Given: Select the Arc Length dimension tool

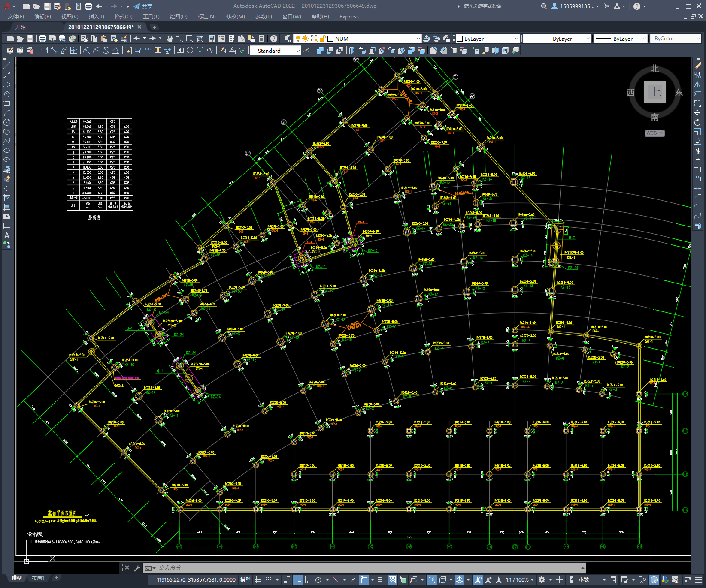Looking at the screenshot, I should click(x=64, y=50).
